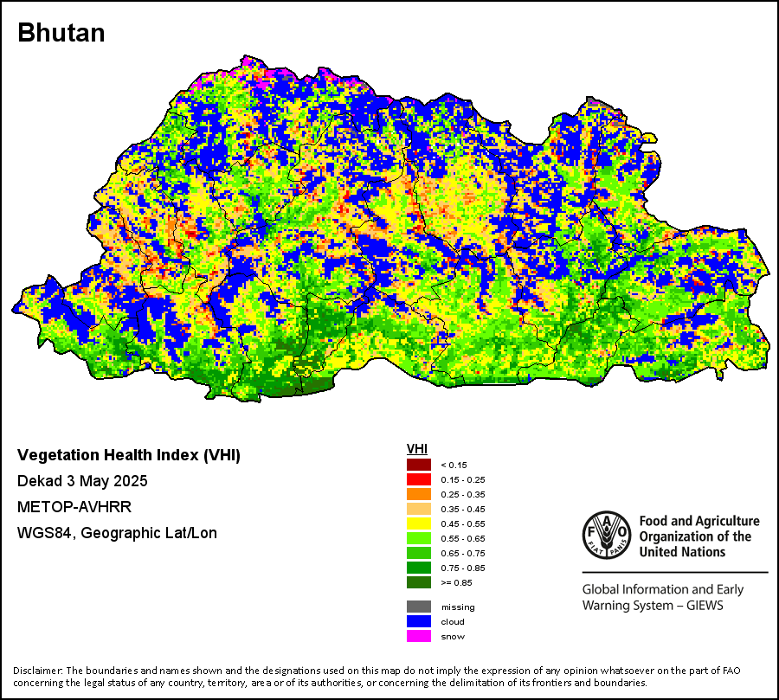Click the orange 0.25 - 0.35 legend swatch

click(419, 494)
